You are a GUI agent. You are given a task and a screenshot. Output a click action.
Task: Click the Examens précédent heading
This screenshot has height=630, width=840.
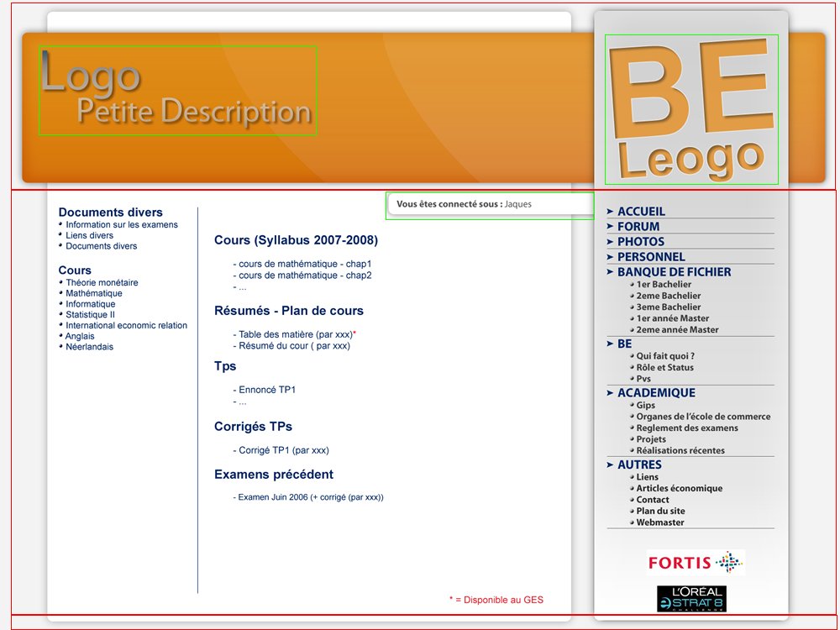point(274,474)
